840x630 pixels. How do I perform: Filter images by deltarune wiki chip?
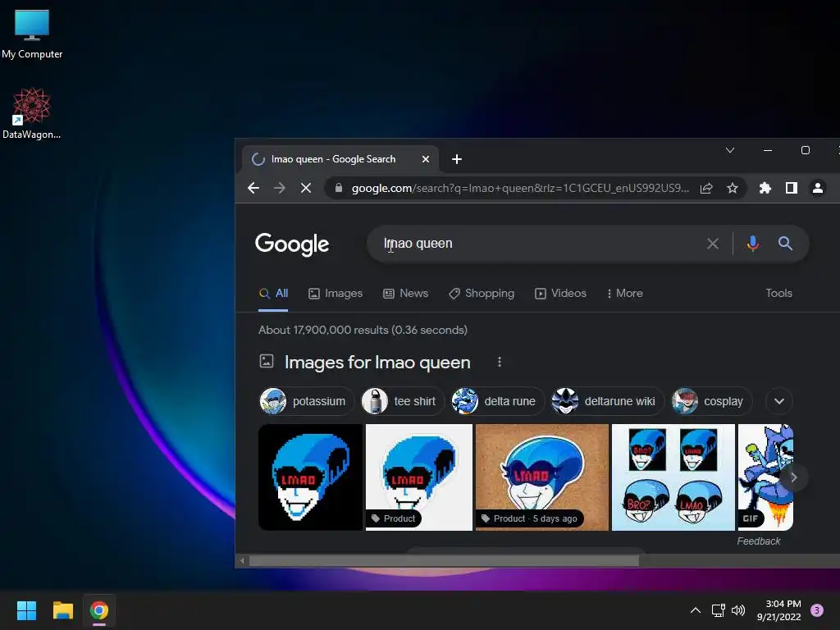pos(608,401)
